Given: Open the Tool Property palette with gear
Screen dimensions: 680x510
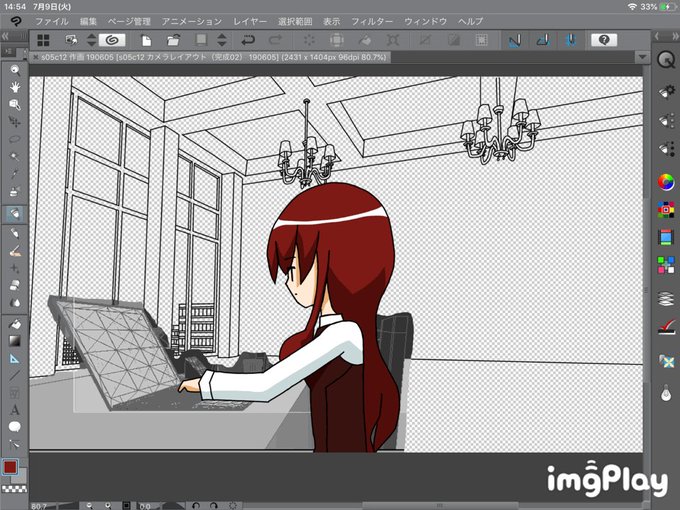Looking at the screenshot, I should point(666,92).
